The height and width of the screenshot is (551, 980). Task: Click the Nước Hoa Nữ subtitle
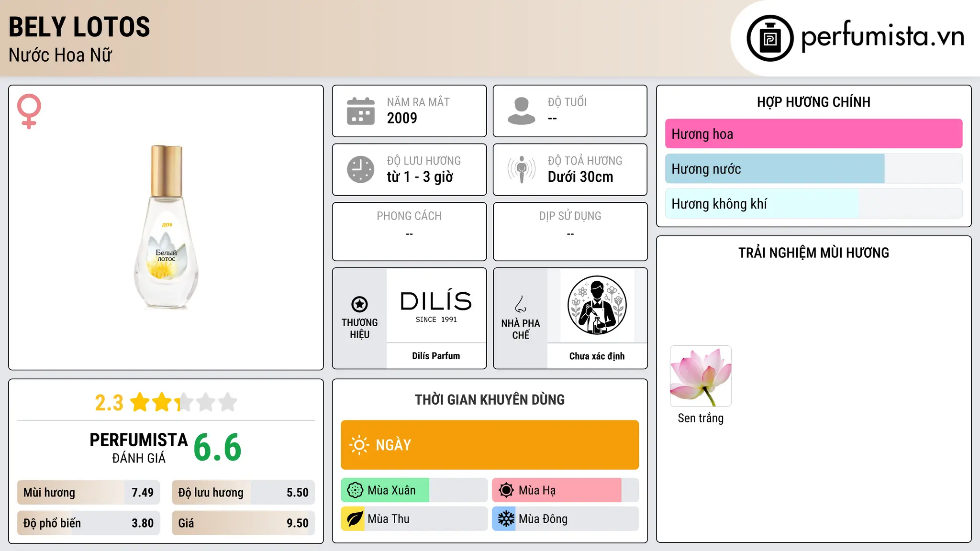click(60, 55)
